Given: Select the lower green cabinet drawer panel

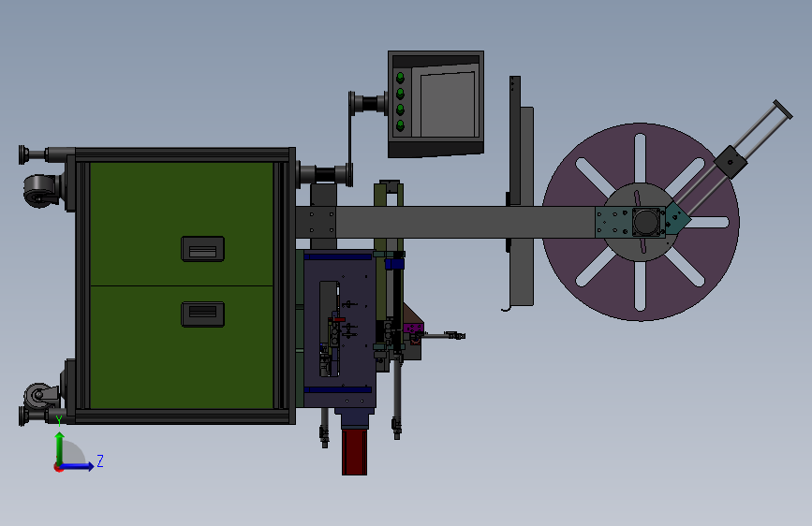Looking at the screenshot, I should tap(182, 347).
